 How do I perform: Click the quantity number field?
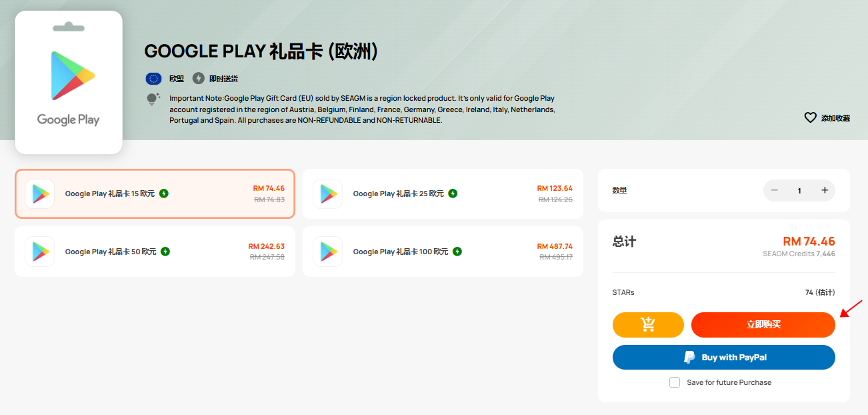[x=799, y=191]
